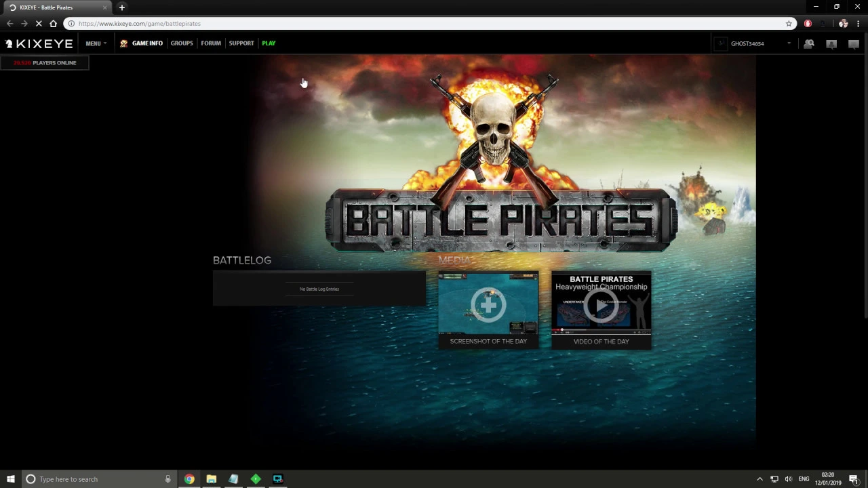Open the network status tray icon
Screen dimensions: 868x488
[774, 479]
